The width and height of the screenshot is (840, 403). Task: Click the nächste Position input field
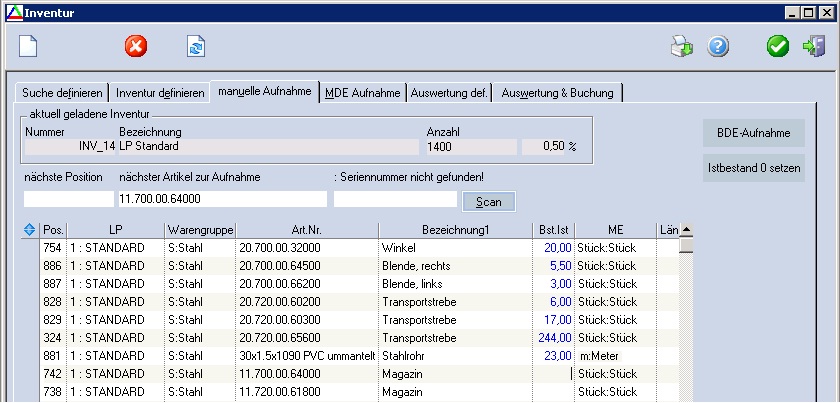(x=68, y=200)
